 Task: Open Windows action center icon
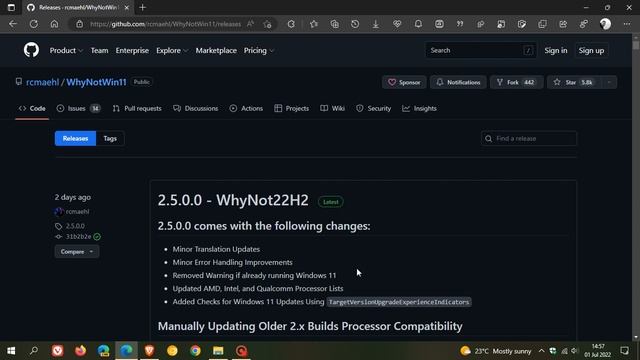624,351
